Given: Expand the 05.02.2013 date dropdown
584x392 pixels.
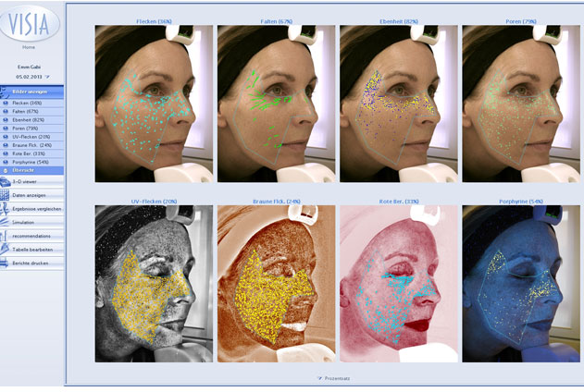Looking at the screenshot, I should pyautogui.click(x=47, y=77).
